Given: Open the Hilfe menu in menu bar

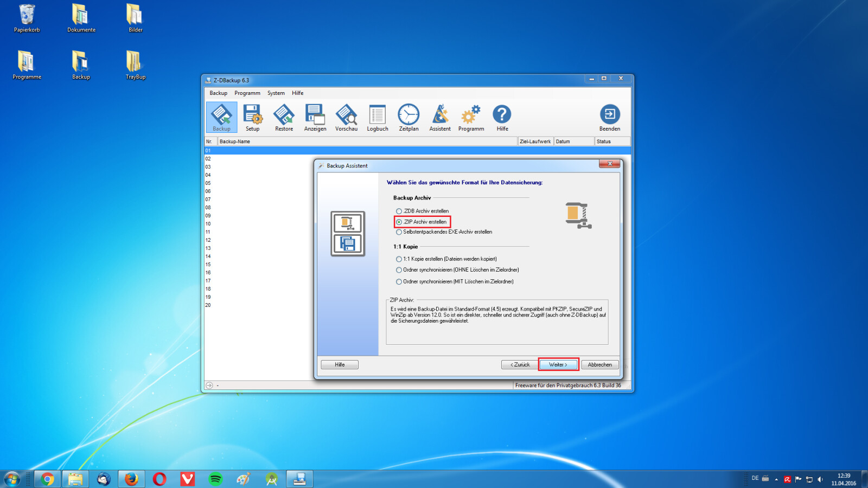Looking at the screenshot, I should [298, 93].
